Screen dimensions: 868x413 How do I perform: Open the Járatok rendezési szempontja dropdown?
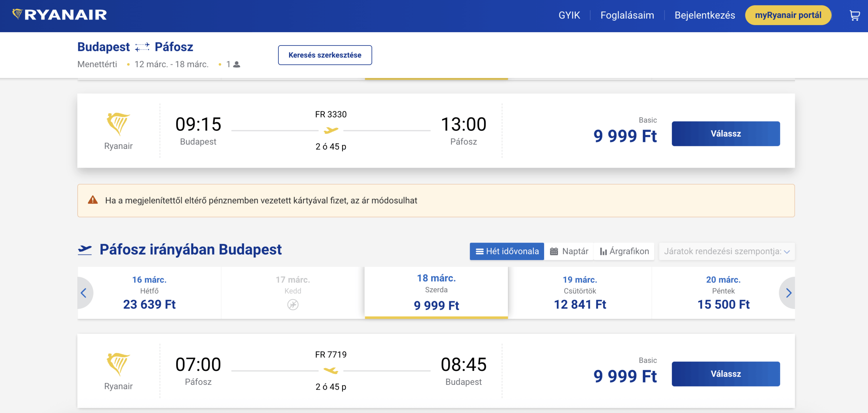pyautogui.click(x=727, y=251)
